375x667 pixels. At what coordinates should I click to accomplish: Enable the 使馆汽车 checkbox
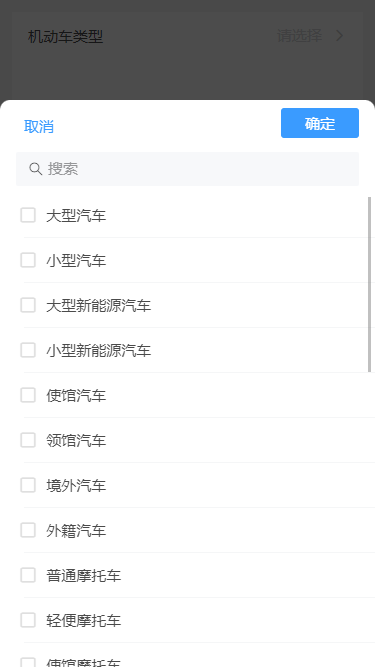point(28,395)
